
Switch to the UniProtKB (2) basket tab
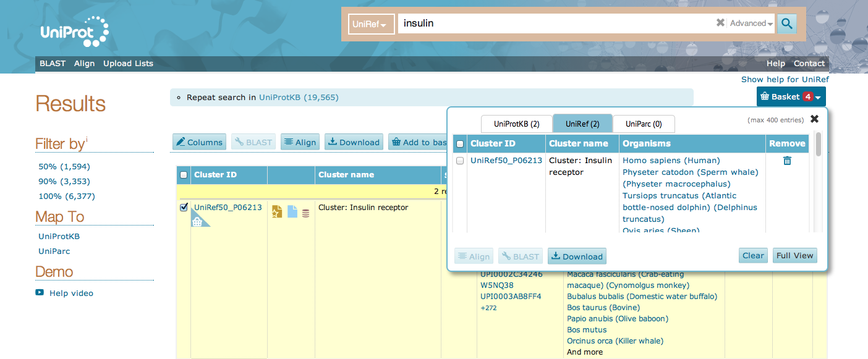coord(516,124)
